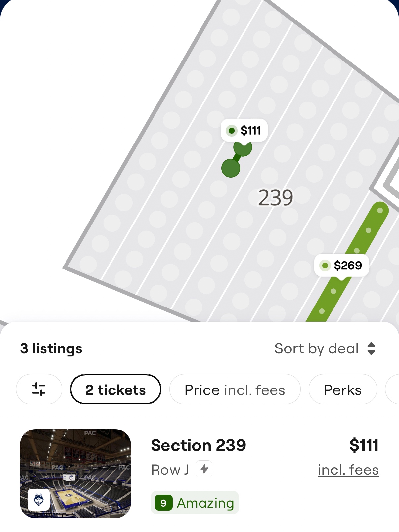Viewport: 399px width, 532px height.
Task: Toggle the Price incl. fees filter
Action: point(235,389)
